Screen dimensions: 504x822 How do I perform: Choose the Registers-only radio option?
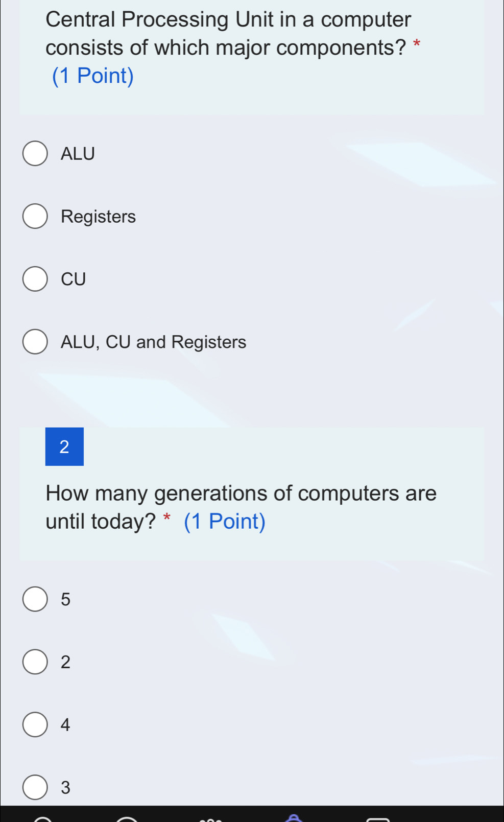point(35,217)
